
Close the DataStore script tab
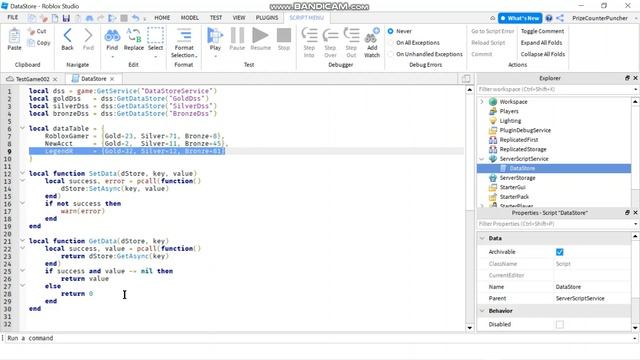tap(112, 79)
